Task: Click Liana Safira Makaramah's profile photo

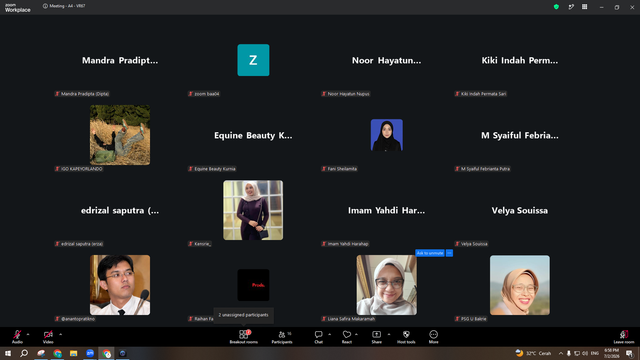Action: 387,285
